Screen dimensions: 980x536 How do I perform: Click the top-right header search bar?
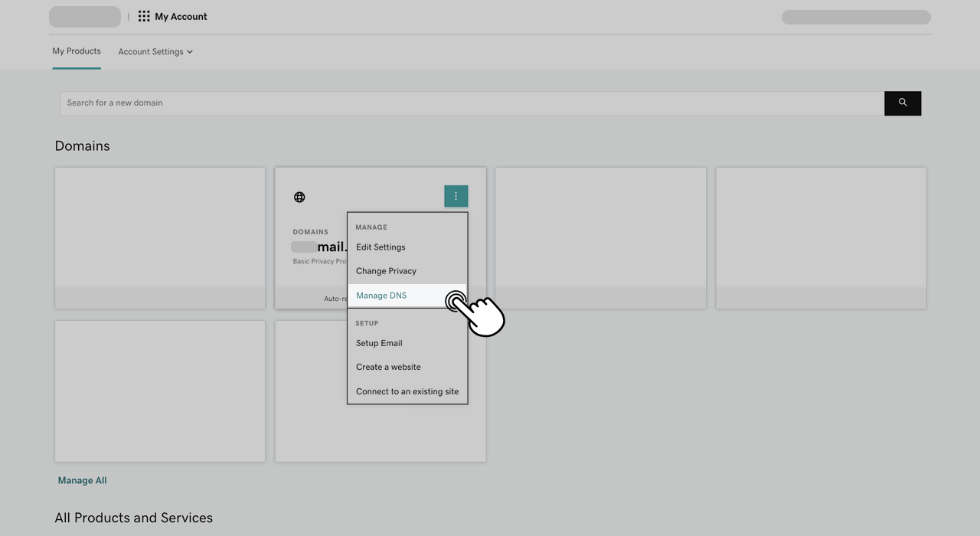pos(855,16)
